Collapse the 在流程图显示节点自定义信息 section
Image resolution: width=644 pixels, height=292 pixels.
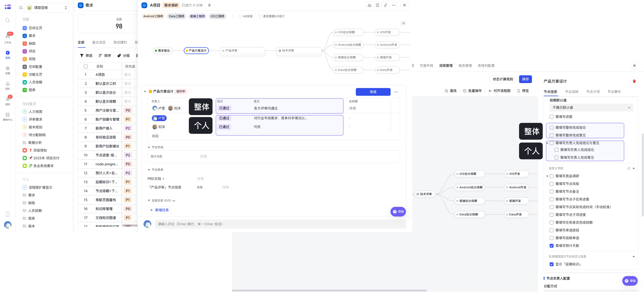tap(634, 257)
